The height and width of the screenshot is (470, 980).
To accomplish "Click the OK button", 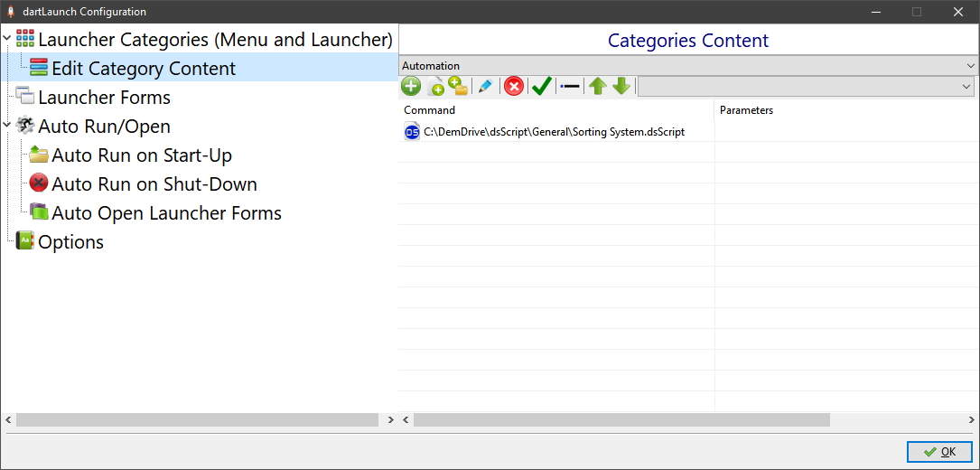I will tap(939, 451).
